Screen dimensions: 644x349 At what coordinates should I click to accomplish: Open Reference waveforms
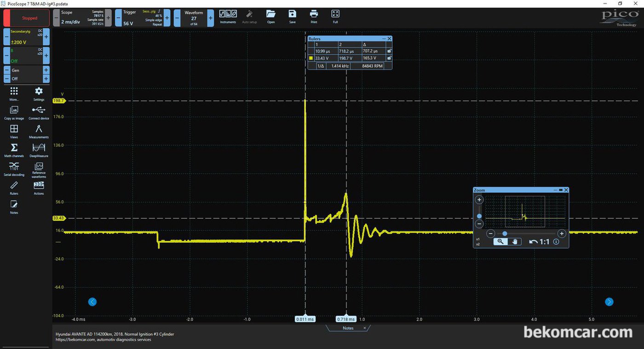click(x=39, y=170)
